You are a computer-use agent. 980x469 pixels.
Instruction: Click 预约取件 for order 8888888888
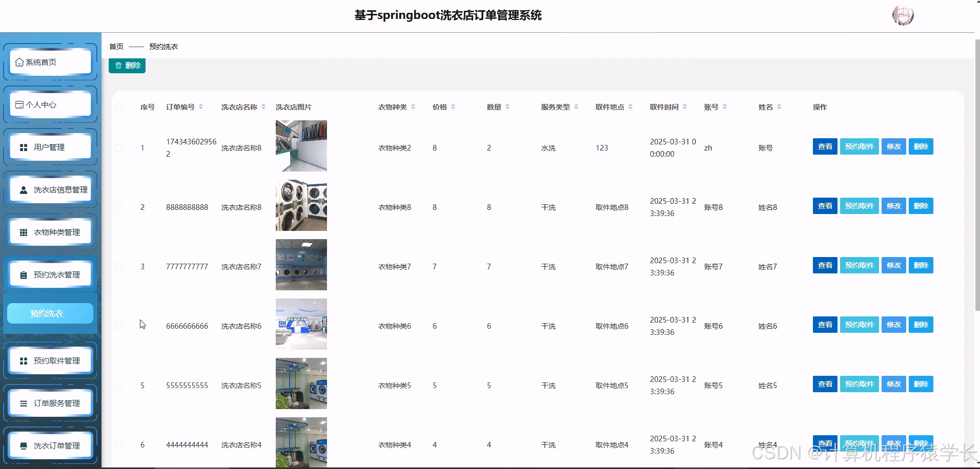859,206
